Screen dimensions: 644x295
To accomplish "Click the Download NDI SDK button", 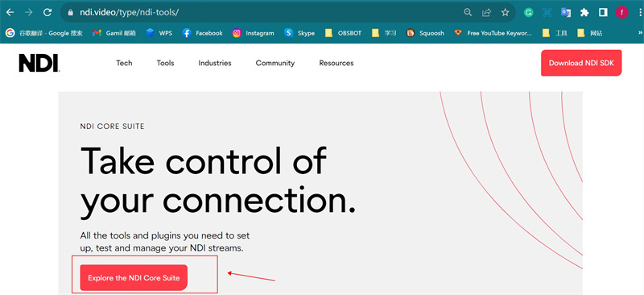I will click(581, 63).
